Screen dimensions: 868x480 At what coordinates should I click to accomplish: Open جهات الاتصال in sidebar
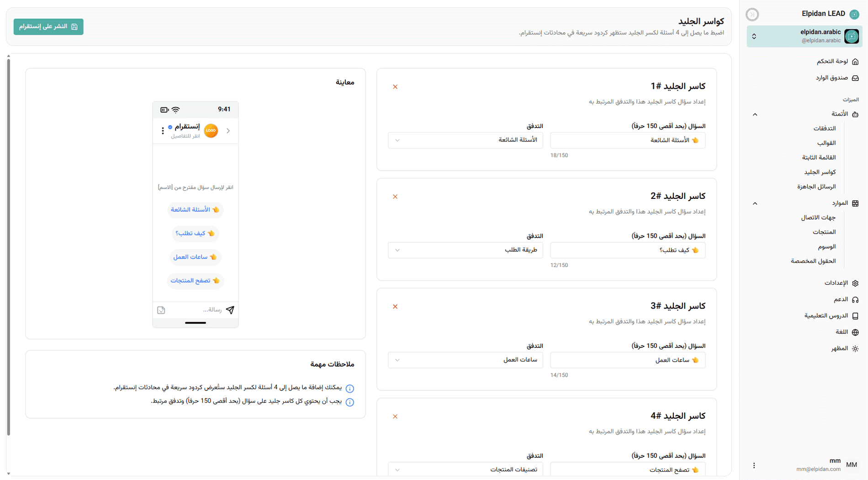point(818,218)
